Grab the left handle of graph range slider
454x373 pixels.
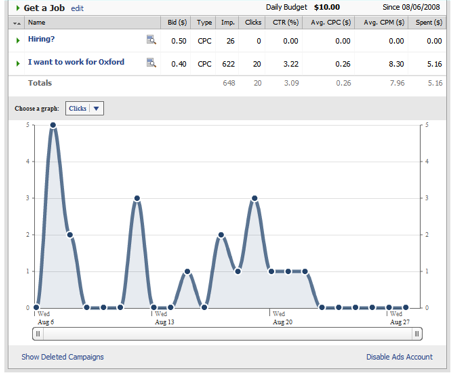pos(38,334)
